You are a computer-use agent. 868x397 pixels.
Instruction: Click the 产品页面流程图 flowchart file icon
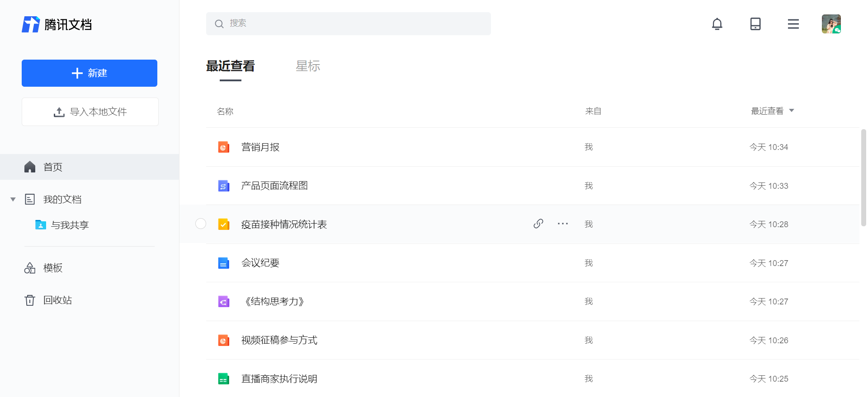click(x=224, y=186)
